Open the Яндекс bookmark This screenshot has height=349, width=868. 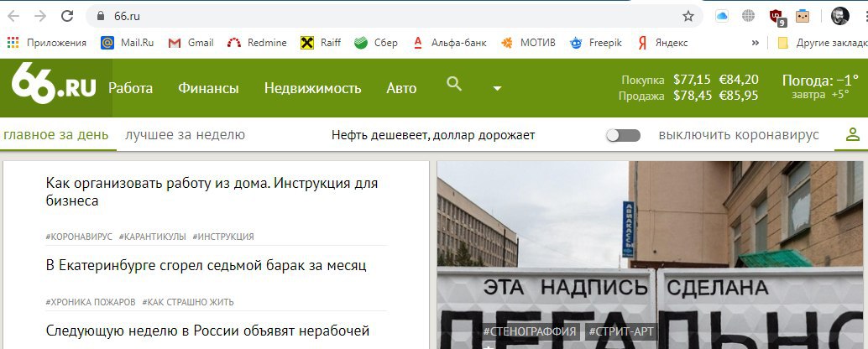[662, 43]
